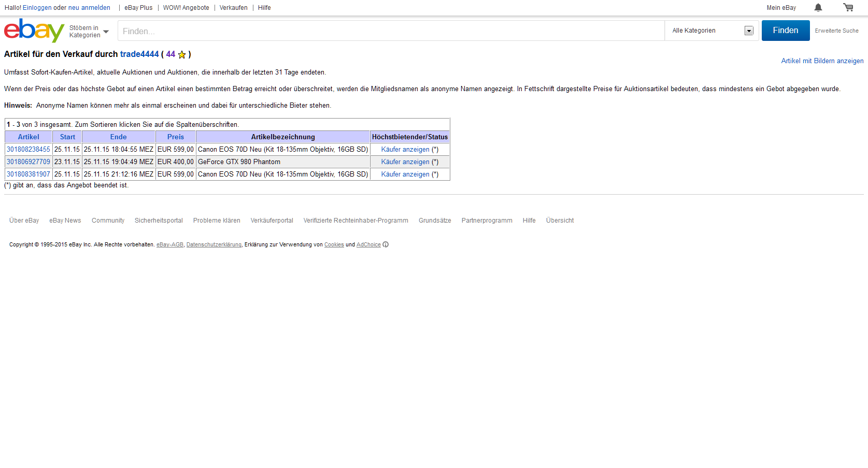Select GeForce GTX 980 Phantom text
Image resolution: width=868 pixels, height=468 pixels.
point(239,162)
